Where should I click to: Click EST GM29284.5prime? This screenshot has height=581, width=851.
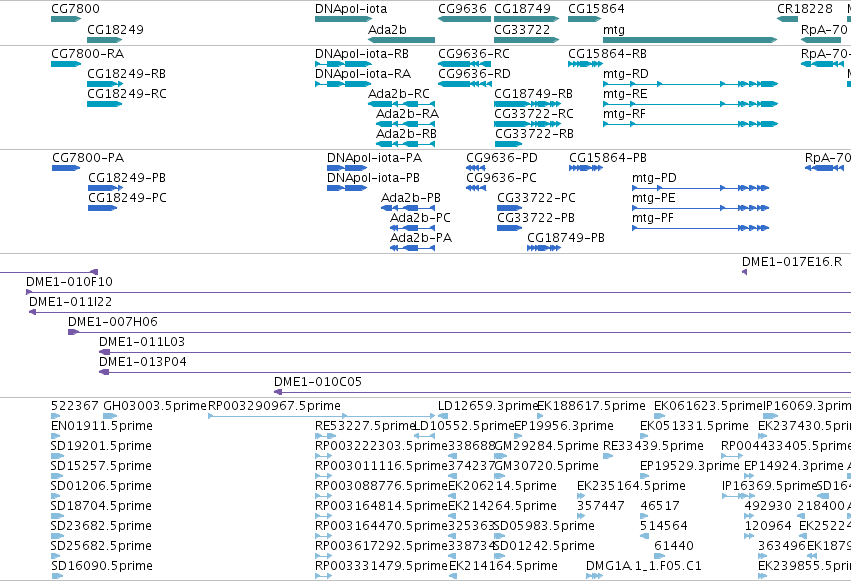(500, 456)
